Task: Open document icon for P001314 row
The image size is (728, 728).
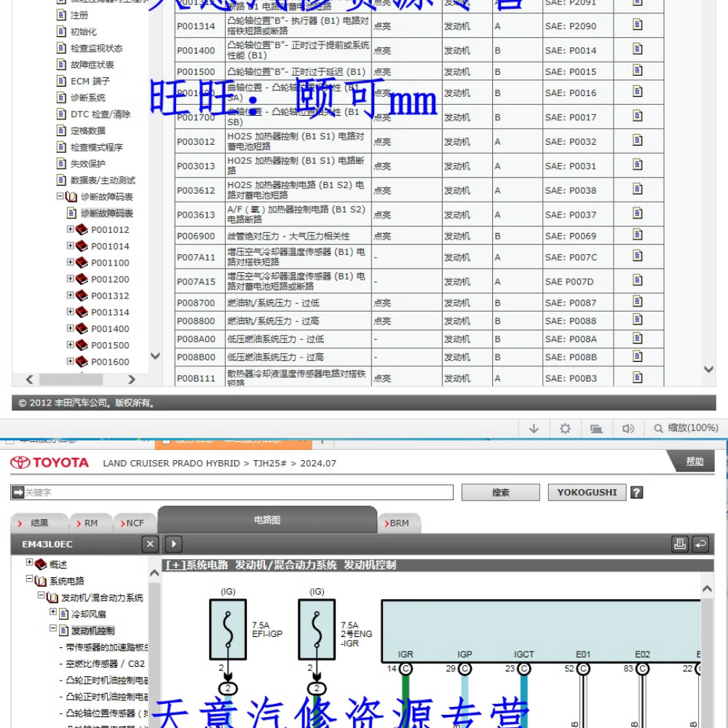Action: point(638,25)
